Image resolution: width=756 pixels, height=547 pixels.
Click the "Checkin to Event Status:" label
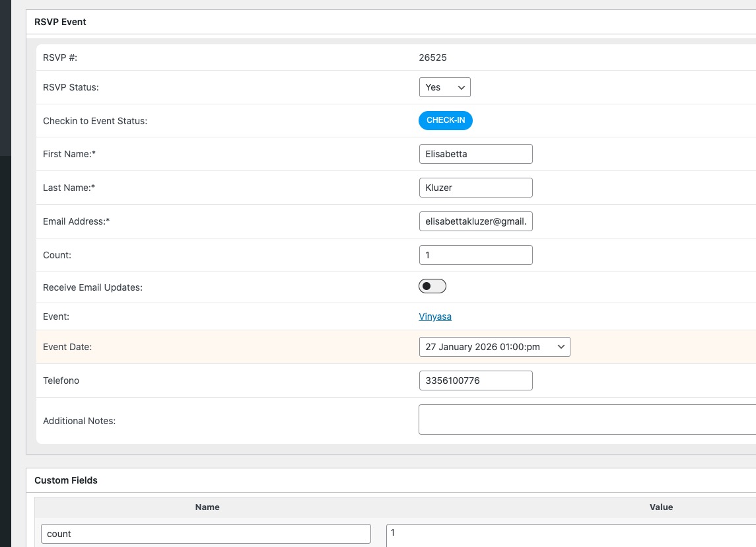pos(95,121)
